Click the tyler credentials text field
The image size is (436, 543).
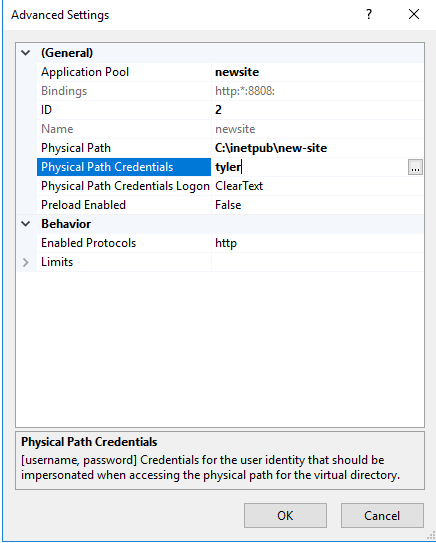pos(310,167)
